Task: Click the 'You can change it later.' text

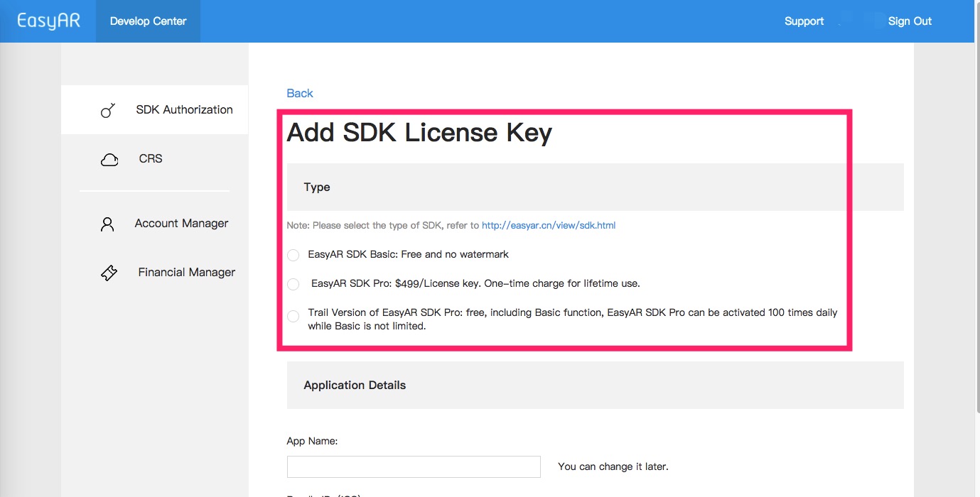Action: tap(613, 466)
